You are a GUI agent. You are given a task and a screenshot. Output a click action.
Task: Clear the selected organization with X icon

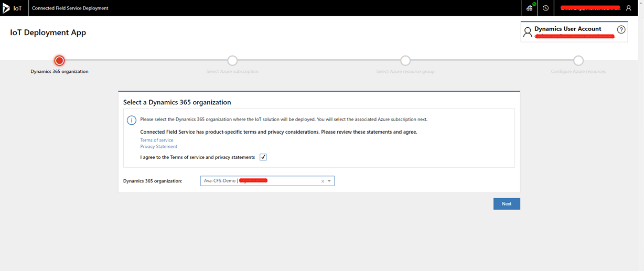(323, 181)
